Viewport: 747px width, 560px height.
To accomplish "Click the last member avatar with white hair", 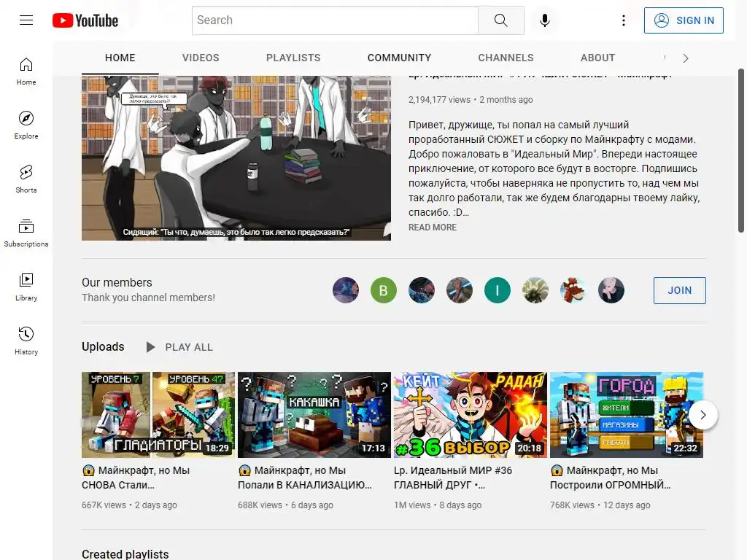I will point(611,290).
